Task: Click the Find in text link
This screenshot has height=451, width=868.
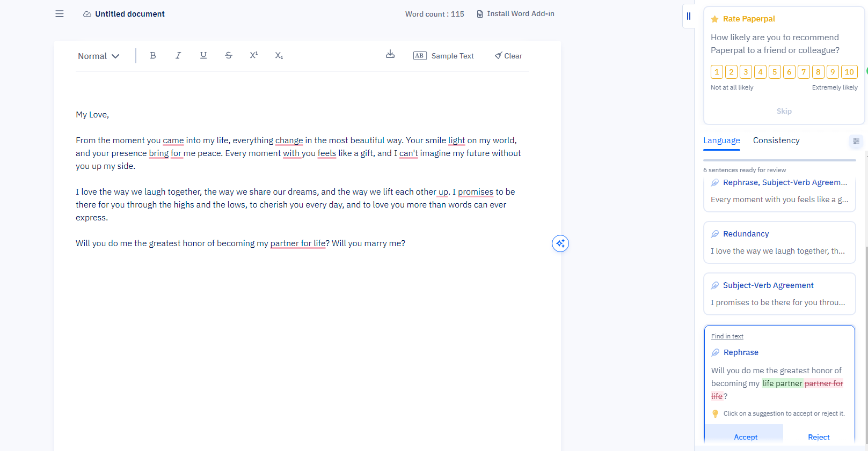Action: click(x=727, y=336)
